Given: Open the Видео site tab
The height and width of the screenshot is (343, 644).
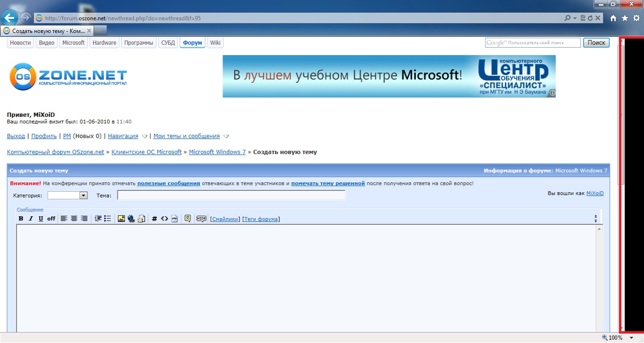Looking at the screenshot, I should tap(47, 43).
